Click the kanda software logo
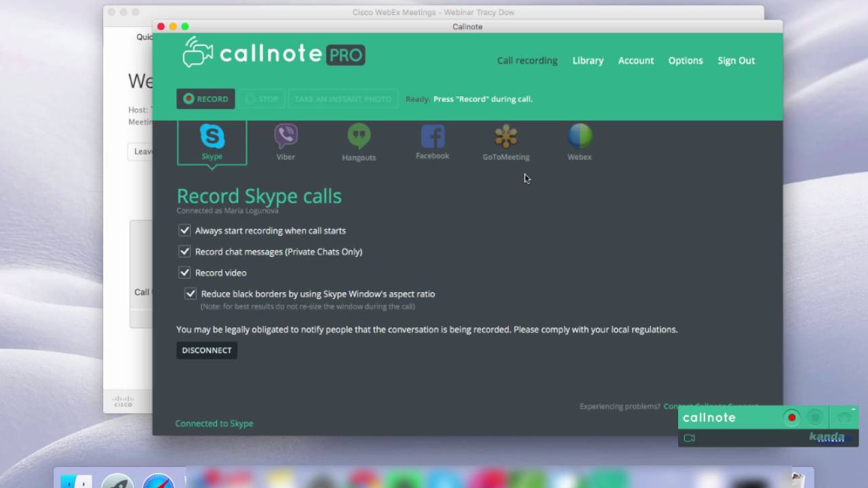This screenshot has width=868, height=488. (828, 438)
